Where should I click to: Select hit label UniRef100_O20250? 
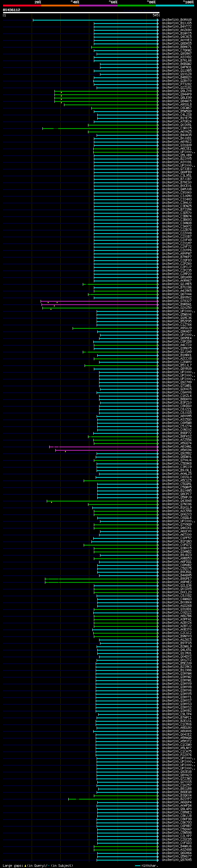pos(176,308)
